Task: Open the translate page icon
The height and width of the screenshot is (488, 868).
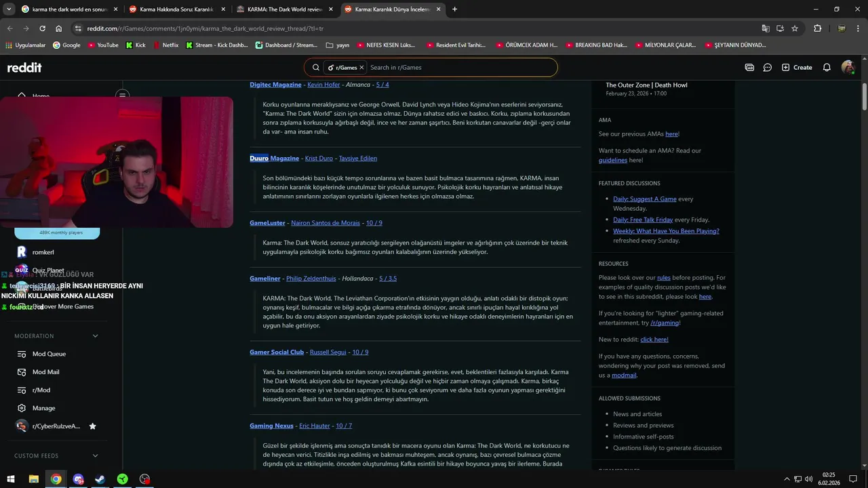Action: pyautogui.click(x=766, y=28)
